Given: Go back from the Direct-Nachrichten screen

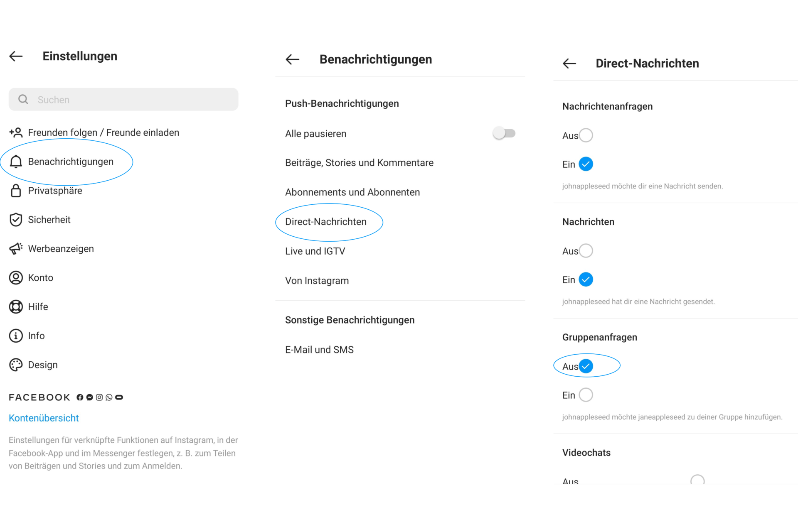Looking at the screenshot, I should (x=569, y=64).
